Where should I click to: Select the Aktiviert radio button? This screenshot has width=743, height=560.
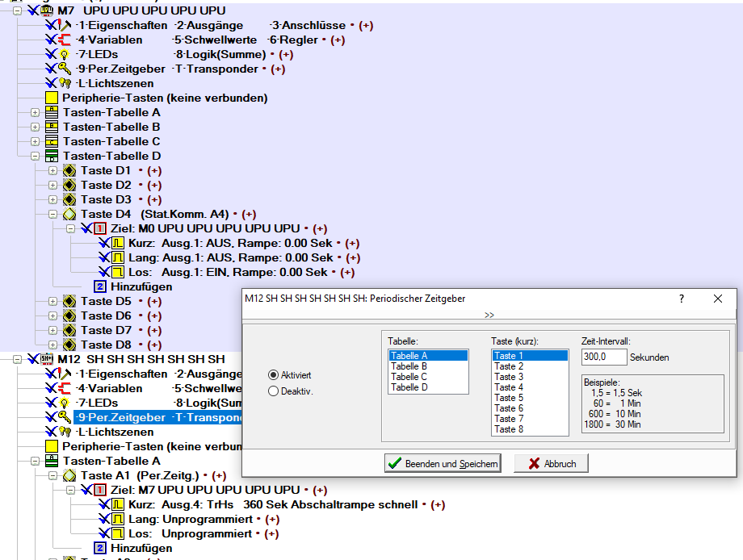click(273, 375)
